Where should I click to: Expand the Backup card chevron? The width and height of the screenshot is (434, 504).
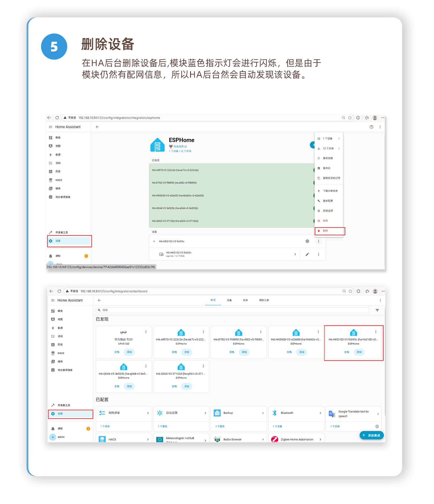coord(263,413)
